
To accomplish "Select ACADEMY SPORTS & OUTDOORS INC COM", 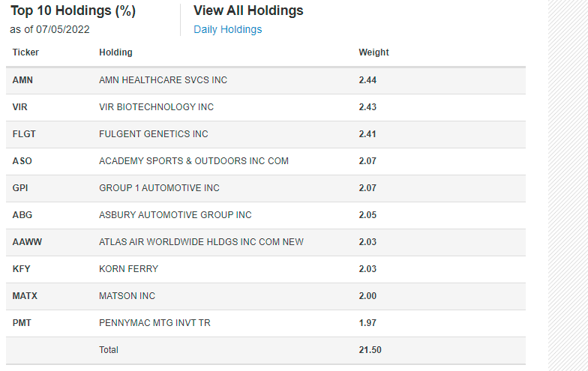I will pyautogui.click(x=193, y=161).
